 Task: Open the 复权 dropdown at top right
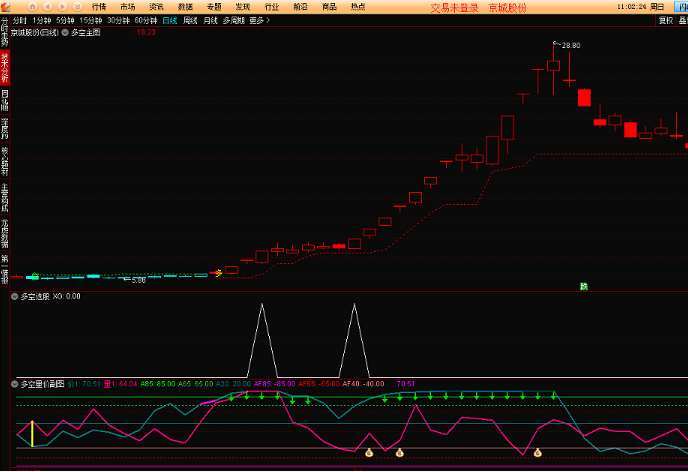pos(665,20)
